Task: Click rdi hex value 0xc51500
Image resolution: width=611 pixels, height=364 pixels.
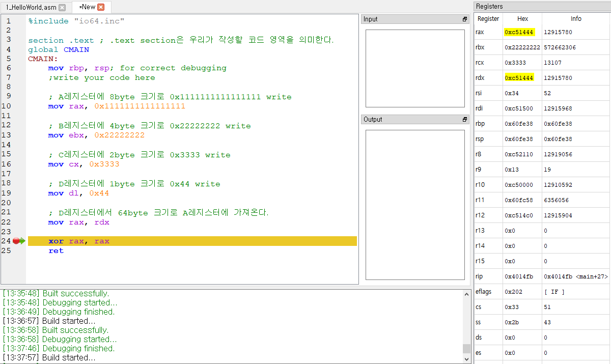Action: point(519,108)
